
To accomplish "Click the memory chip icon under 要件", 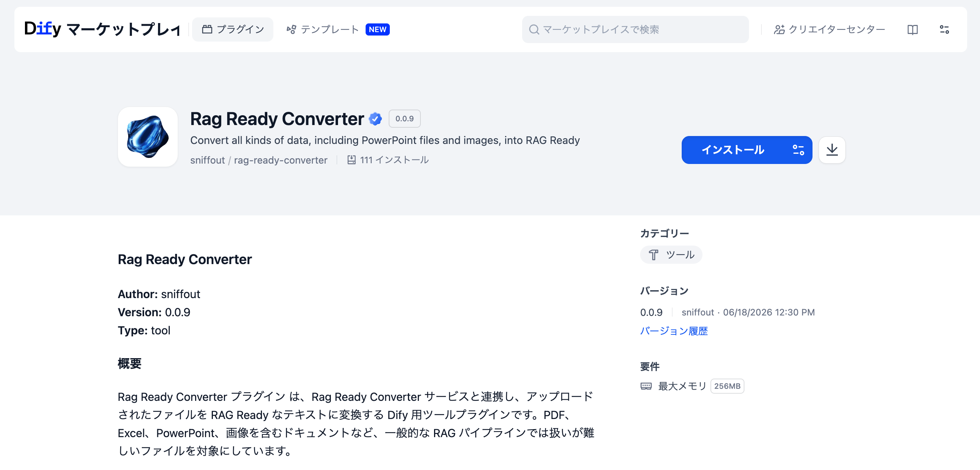I will pos(646,386).
